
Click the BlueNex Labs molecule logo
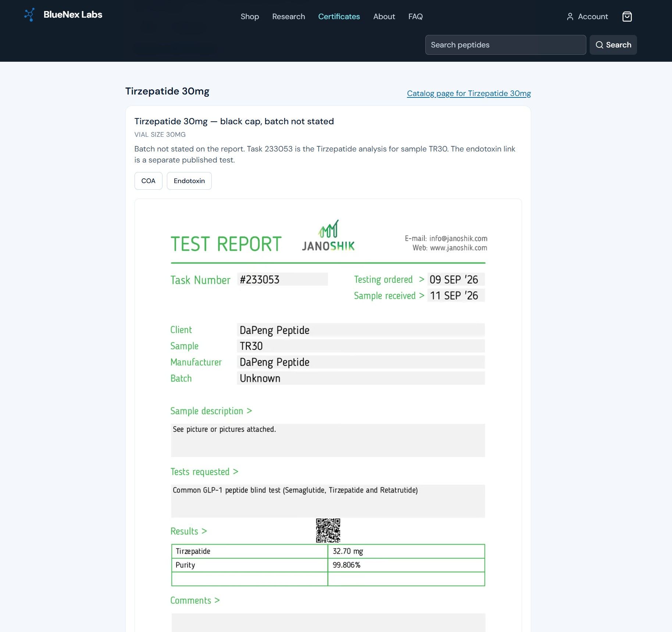tap(29, 15)
